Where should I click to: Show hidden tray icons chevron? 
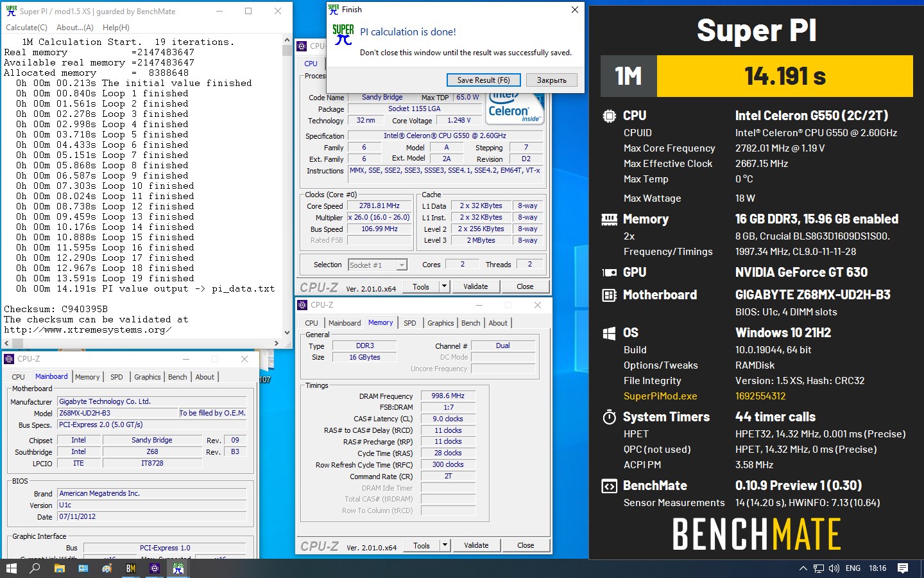[803, 568]
